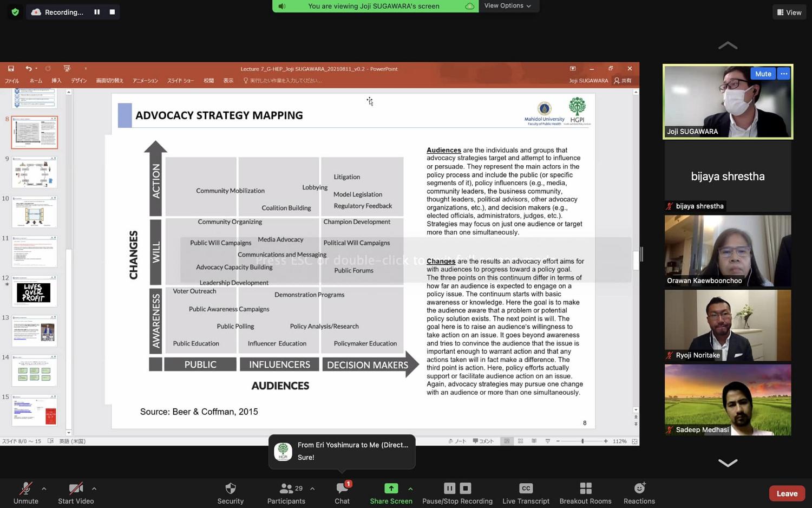The width and height of the screenshot is (812, 508).
Task: Open the Chat panel
Action: pos(342,493)
